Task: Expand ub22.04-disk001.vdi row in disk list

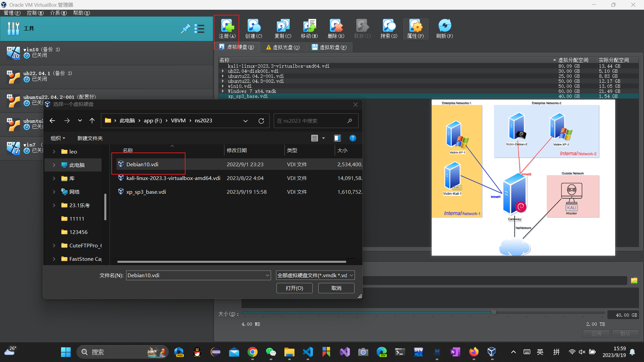Action: 223,71
